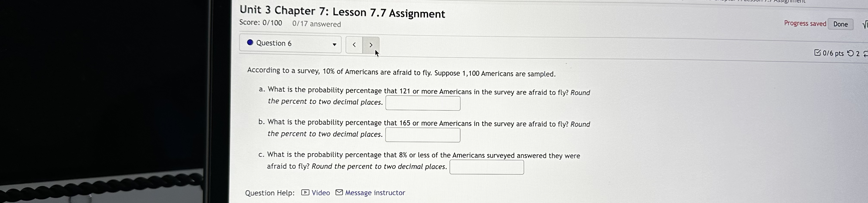868x203 pixels.
Task: Click the blue unanswered question indicator dot
Action: (250, 43)
